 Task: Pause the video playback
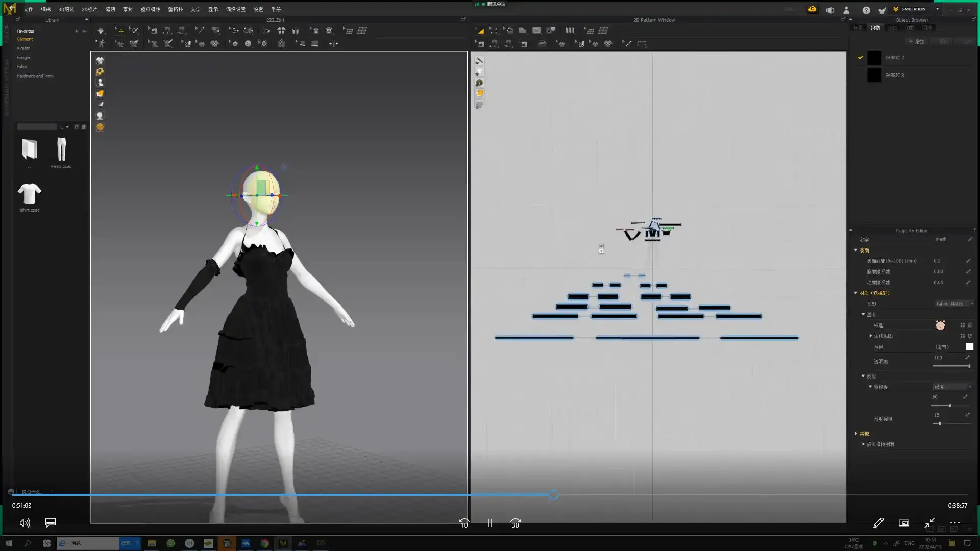tap(489, 523)
